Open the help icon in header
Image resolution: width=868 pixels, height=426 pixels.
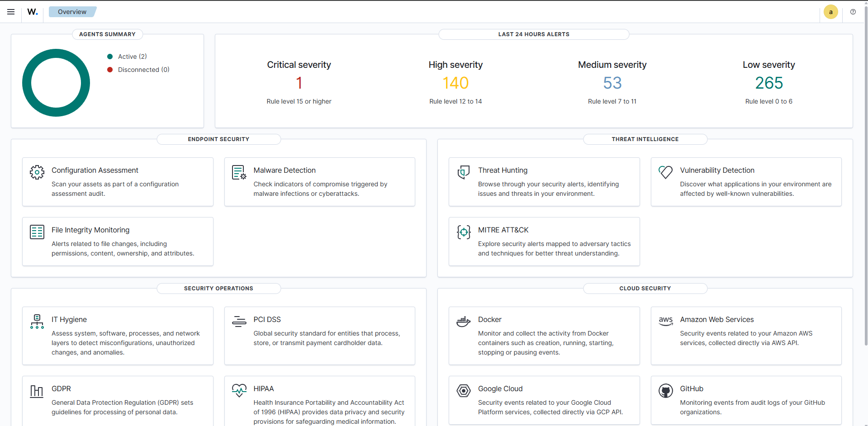pos(853,12)
